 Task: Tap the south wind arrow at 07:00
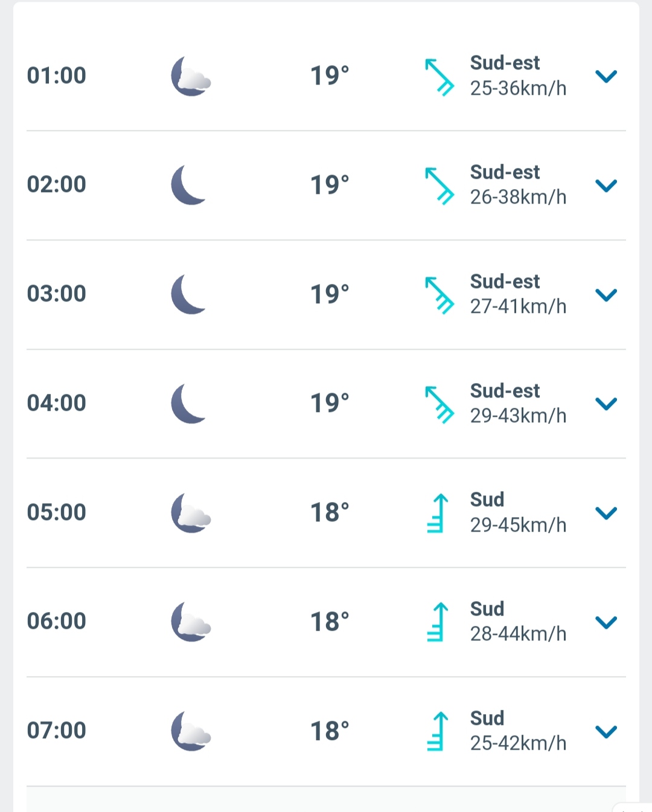point(438,731)
